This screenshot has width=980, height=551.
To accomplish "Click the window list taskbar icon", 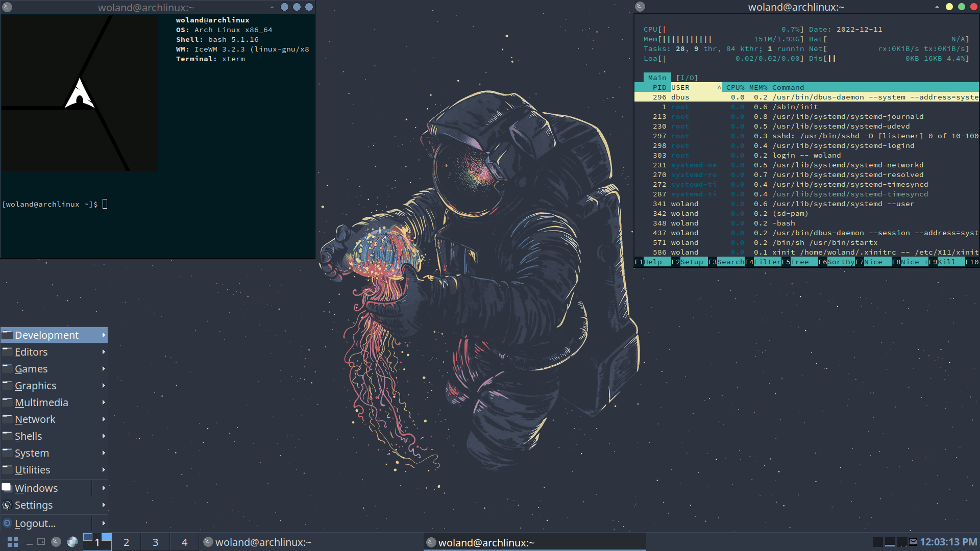I will 41,542.
